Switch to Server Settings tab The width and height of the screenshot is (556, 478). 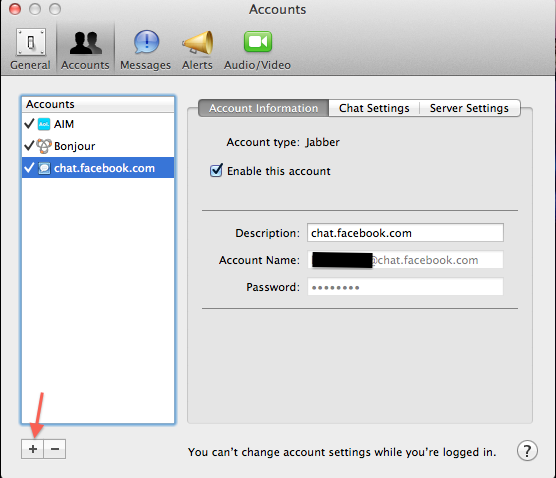[469, 108]
